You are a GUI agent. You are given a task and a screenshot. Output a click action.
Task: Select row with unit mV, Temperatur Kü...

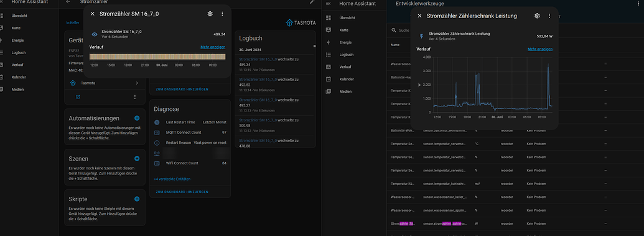(515, 183)
